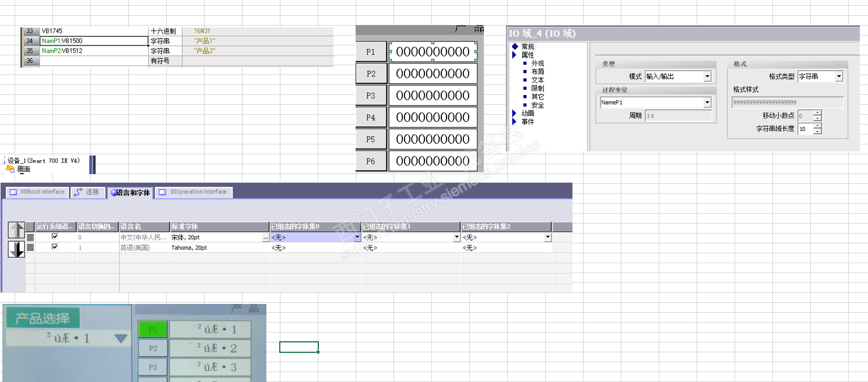Viewport: 868px width, 382px height.
Task: Switch to the 连接 tab
Action: click(x=87, y=192)
